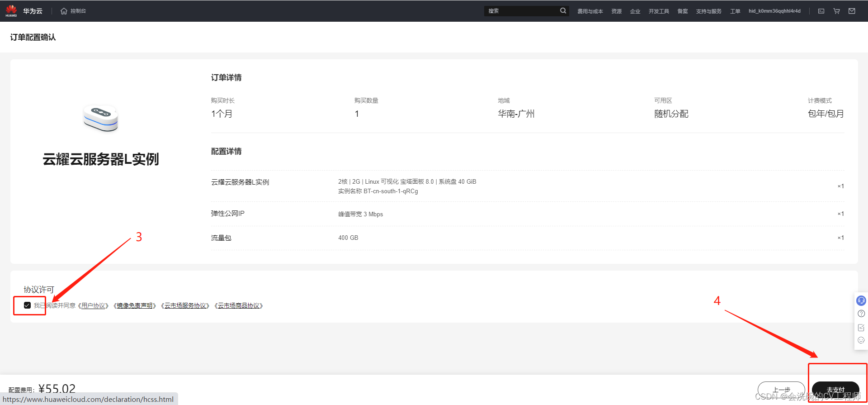Click the 弹性公网IP row label
The width and height of the screenshot is (868, 405).
point(227,214)
